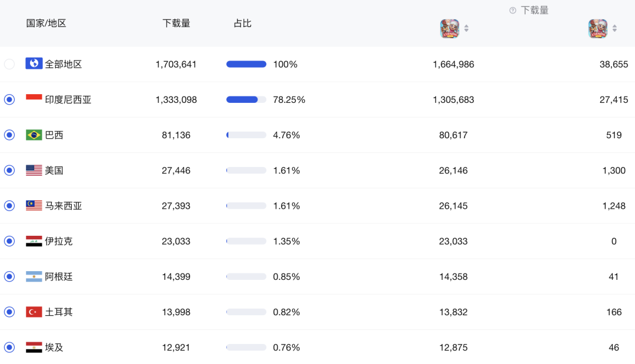Click the Brazil flag icon
The height and width of the screenshot is (364, 635).
(x=34, y=135)
